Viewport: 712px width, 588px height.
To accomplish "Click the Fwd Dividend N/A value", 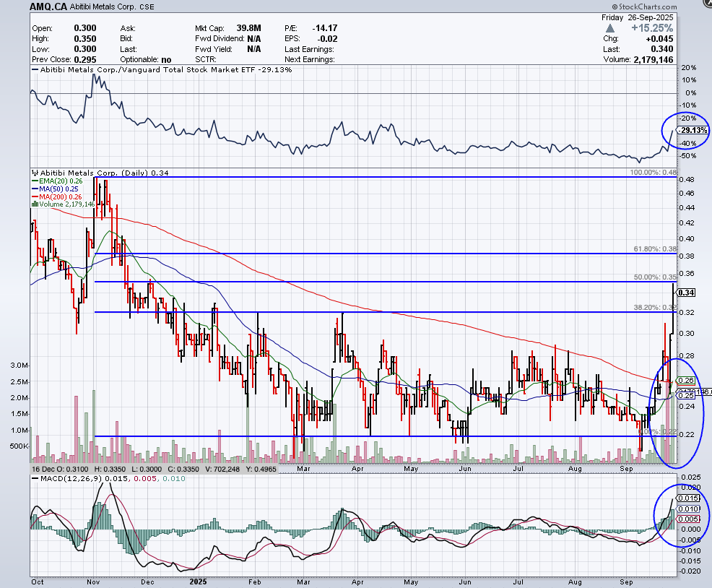I will 254,38.
